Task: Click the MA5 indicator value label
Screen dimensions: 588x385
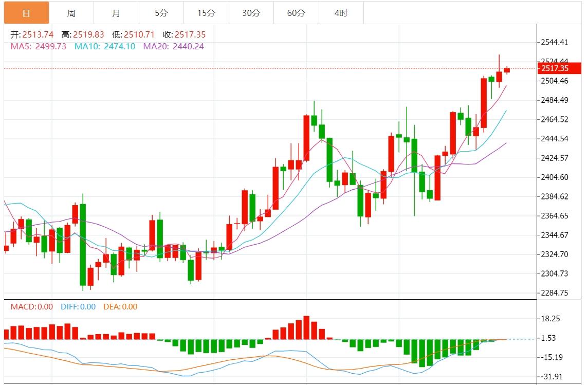Action: tap(38, 46)
